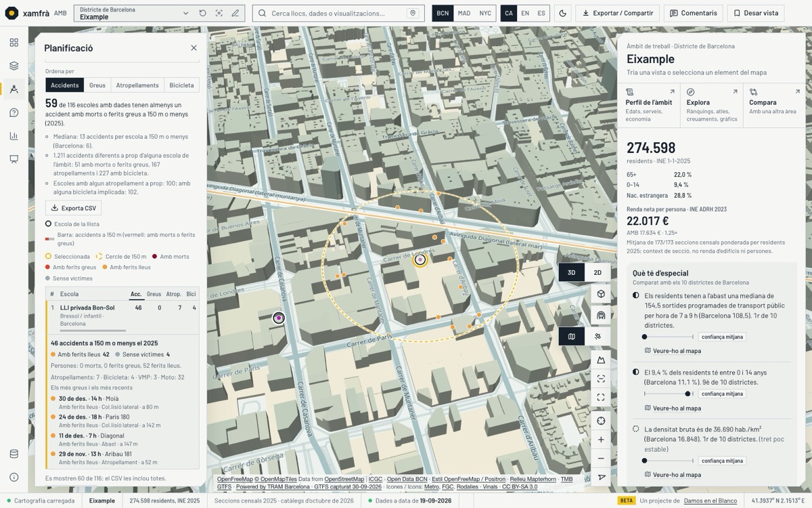Open the Comentaris button

tap(694, 13)
